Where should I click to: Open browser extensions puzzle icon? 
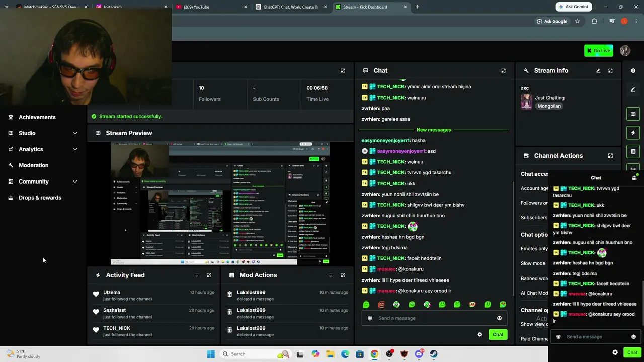594,21
